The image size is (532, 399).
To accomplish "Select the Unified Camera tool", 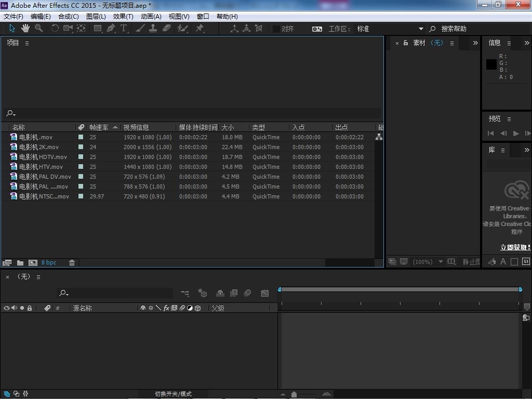I will pos(68,29).
